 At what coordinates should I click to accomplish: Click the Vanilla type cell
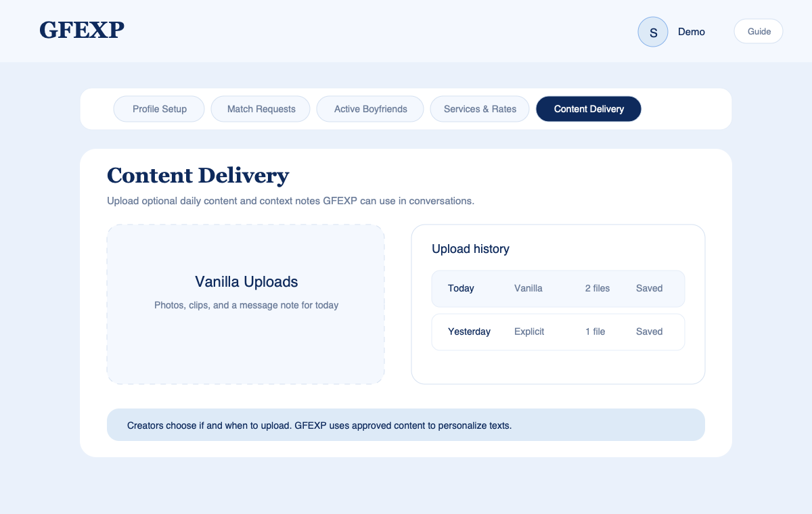coord(528,289)
